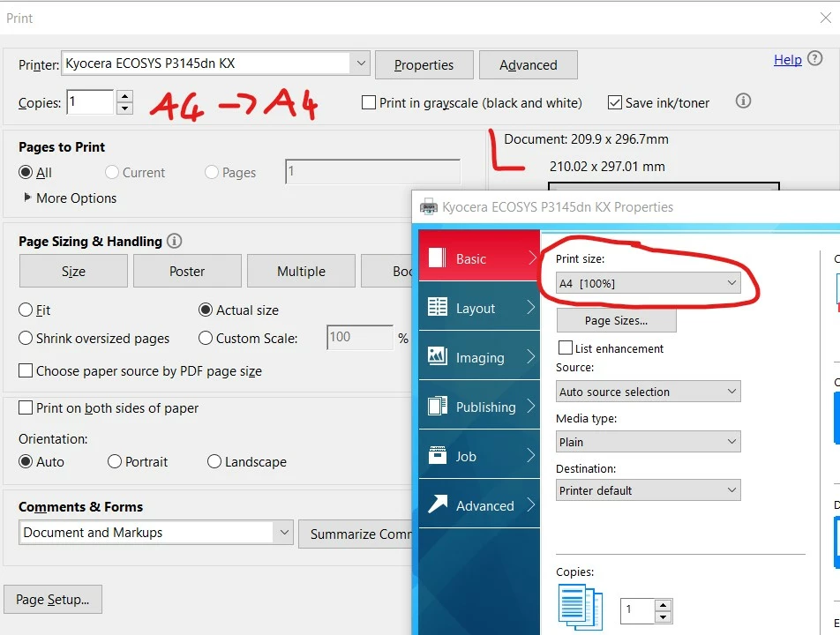Image resolution: width=840 pixels, height=635 pixels.
Task: Switch to the Publishing tab
Action: [x=479, y=405]
